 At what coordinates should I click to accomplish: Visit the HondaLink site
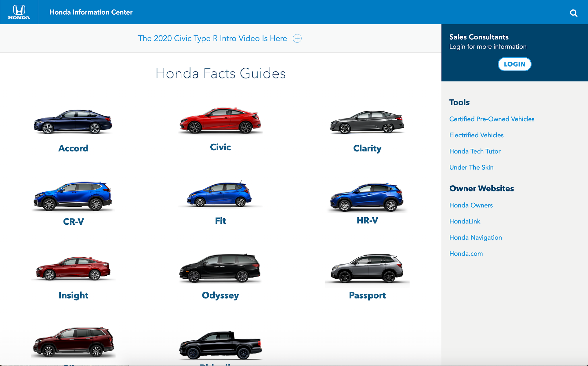(x=465, y=222)
